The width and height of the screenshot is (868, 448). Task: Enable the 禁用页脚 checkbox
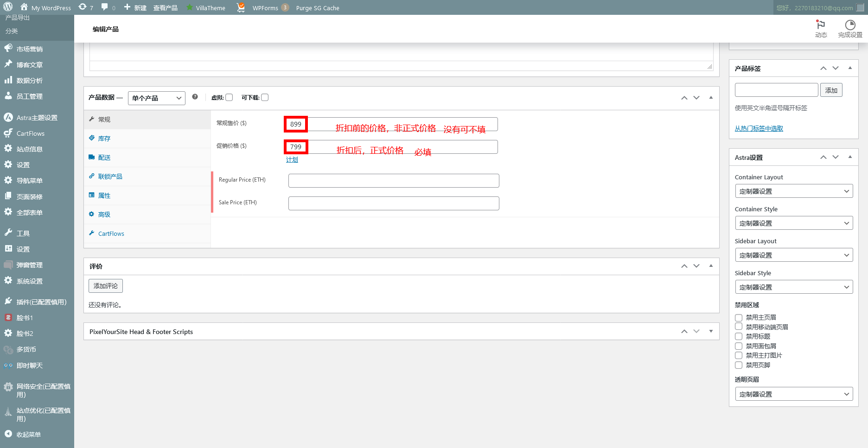(739, 365)
